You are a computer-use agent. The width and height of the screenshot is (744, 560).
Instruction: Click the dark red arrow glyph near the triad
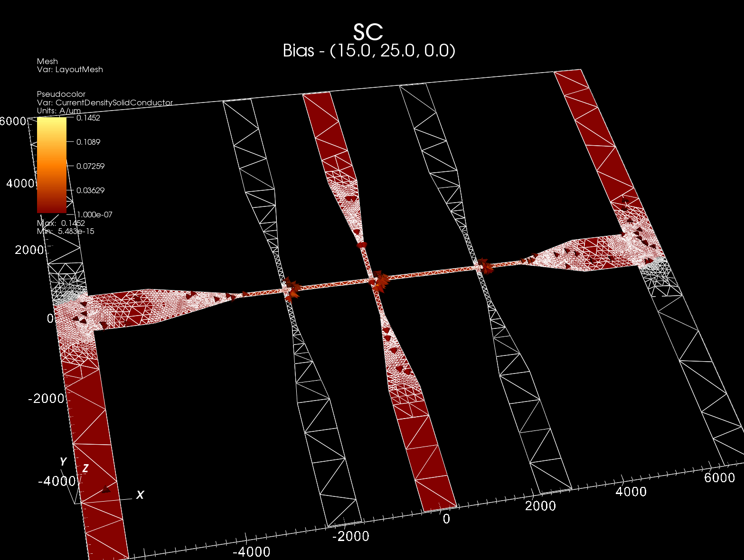point(106,490)
